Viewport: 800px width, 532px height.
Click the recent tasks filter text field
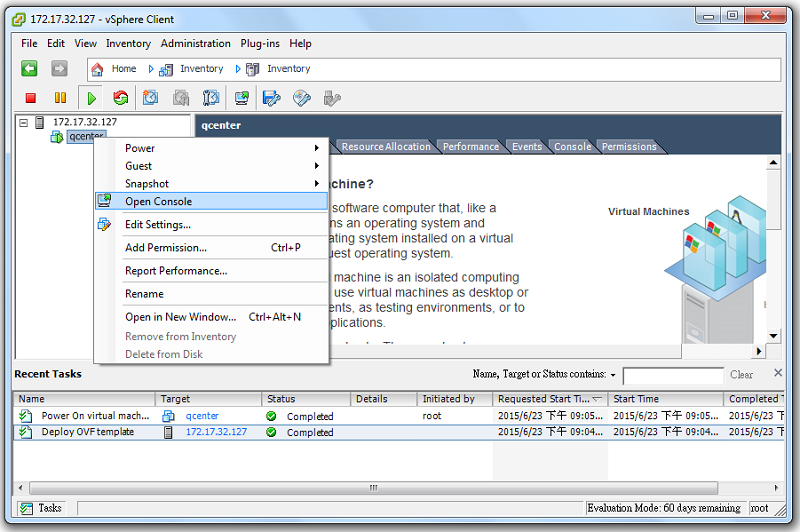[673, 375]
